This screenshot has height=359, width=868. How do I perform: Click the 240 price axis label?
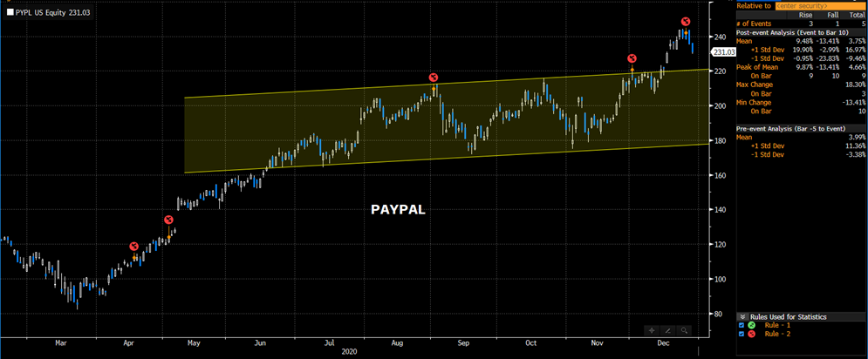pos(721,37)
